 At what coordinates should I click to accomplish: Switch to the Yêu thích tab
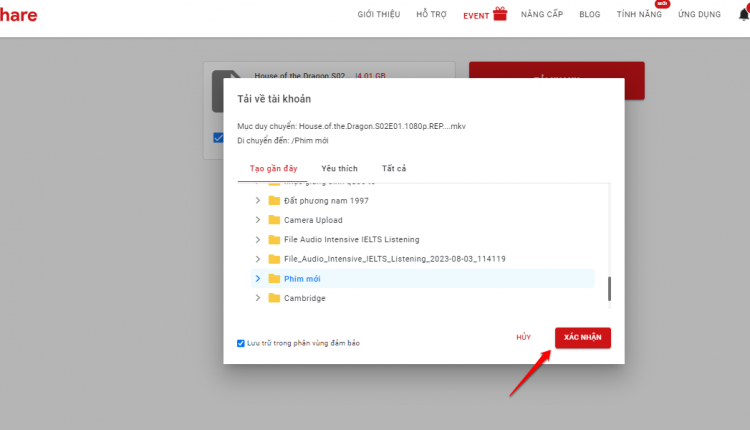[339, 168]
